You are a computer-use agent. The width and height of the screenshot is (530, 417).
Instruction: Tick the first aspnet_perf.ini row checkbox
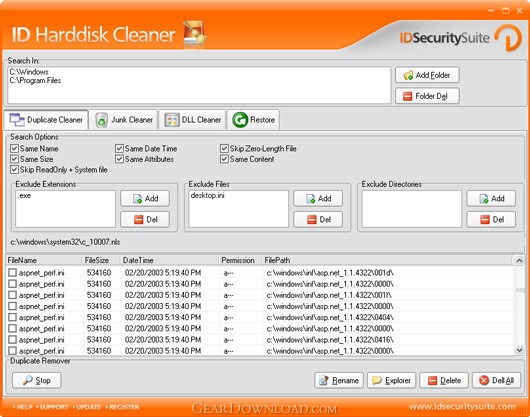click(13, 272)
